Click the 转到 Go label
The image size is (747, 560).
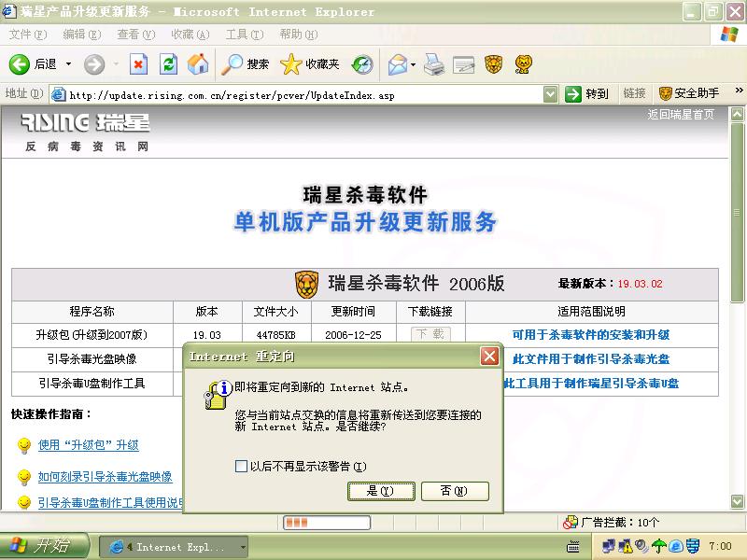[x=598, y=93]
